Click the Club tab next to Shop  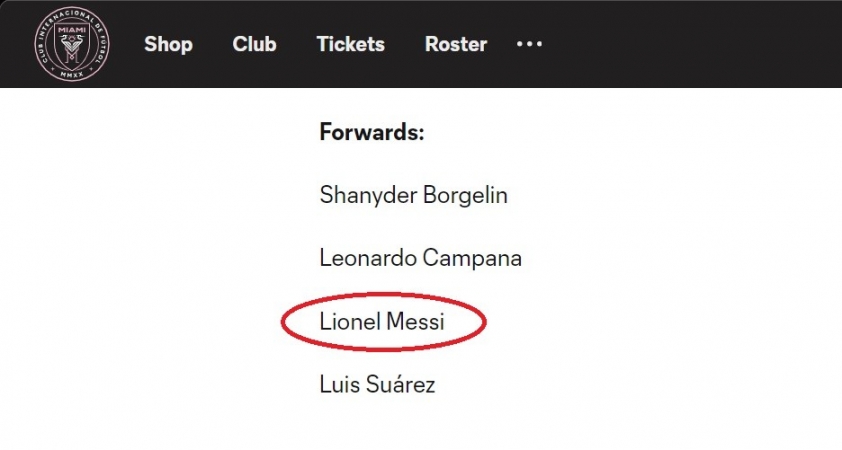tap(255, 44)
